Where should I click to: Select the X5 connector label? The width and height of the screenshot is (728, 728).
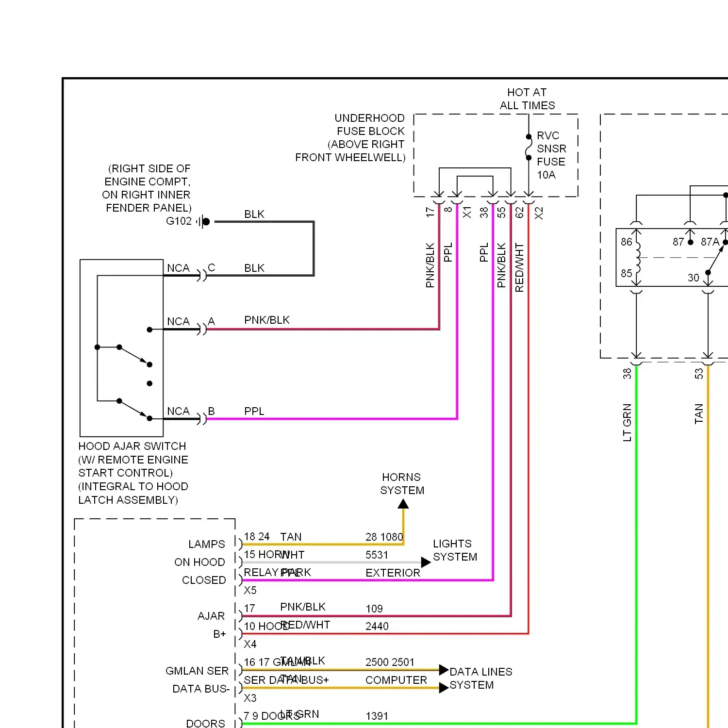tap(250, 590)
